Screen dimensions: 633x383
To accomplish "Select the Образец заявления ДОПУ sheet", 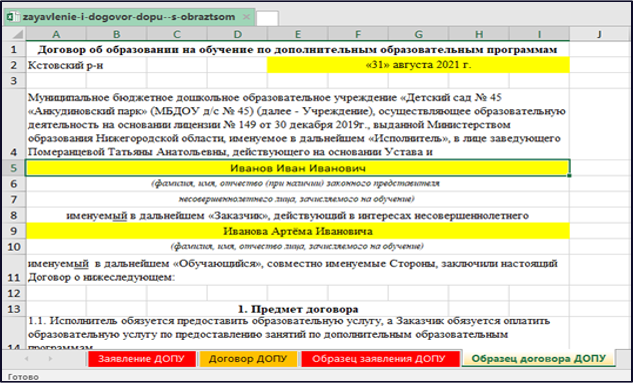I will click(x=380, y=358).
